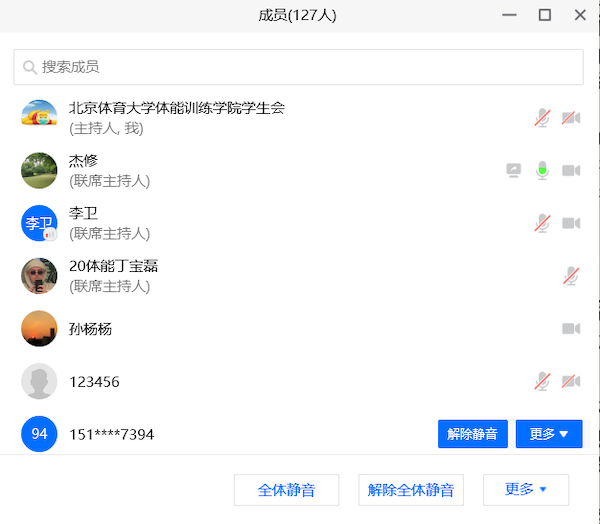Mute 杰修's active green microphone
The image size is (600, 524).
point(542,170)
